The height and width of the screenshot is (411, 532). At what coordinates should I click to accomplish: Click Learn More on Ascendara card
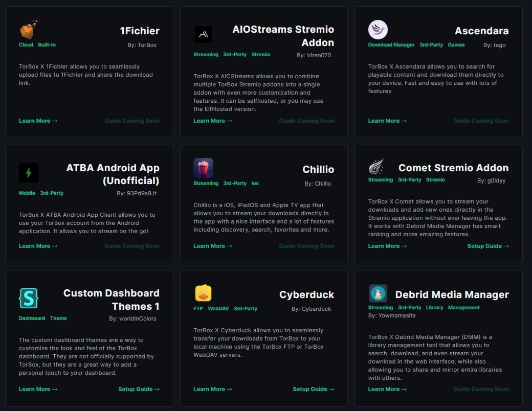387,121
